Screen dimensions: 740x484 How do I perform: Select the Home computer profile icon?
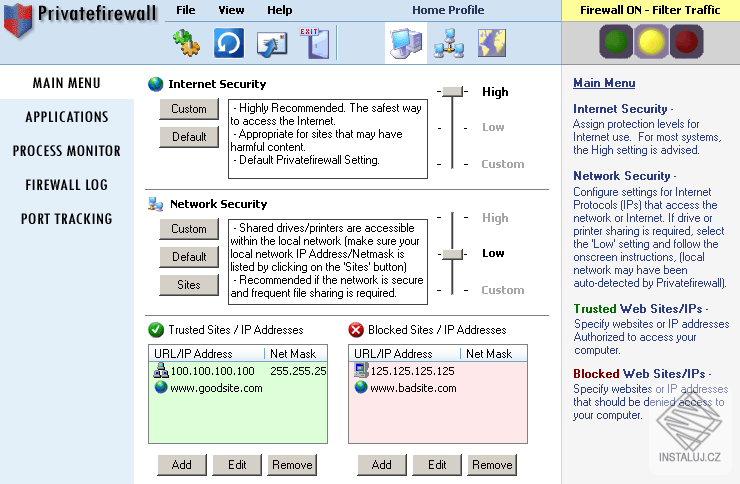click(x=406, y=43)
